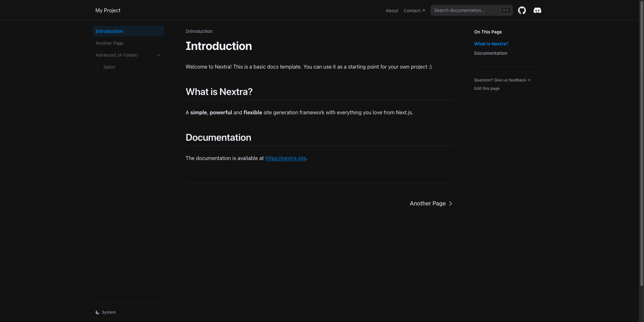This screenshot has height=322, width=644.
Task: Open Another Page in the sidebar
Action: point(128,43)
